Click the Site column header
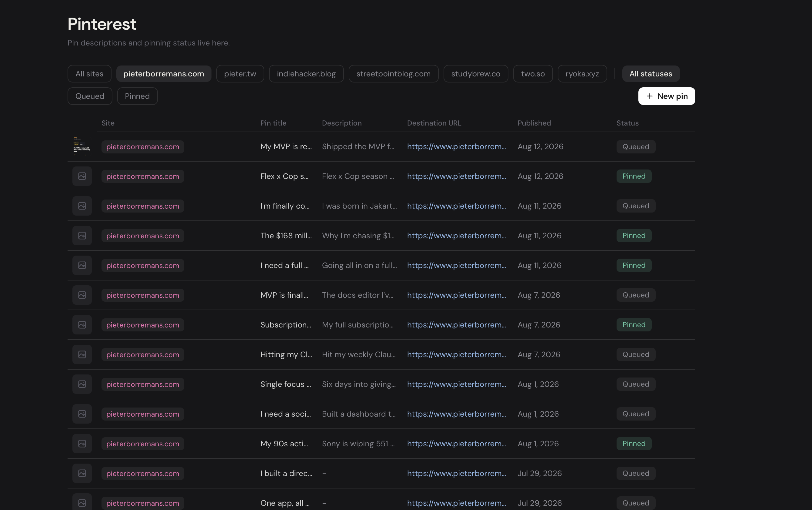812x510 pixels. point(108,123)
